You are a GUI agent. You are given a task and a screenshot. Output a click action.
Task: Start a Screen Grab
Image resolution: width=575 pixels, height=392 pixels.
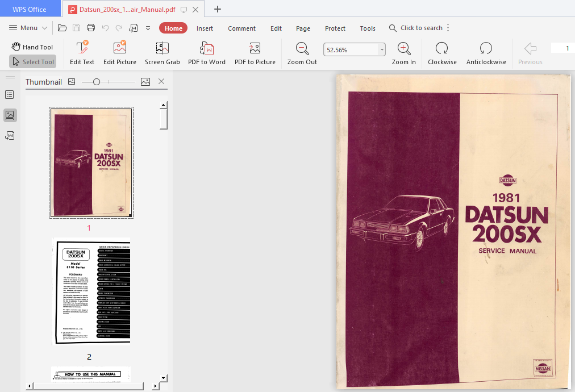point(162,53)
